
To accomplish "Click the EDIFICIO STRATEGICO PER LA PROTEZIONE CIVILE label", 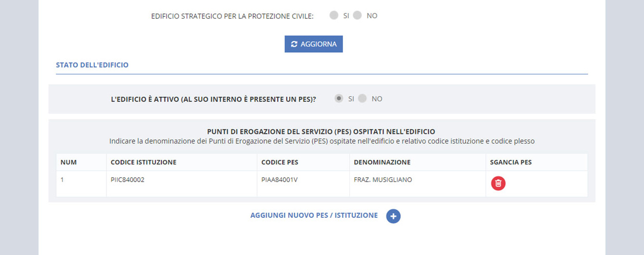I will coord(232,16).
